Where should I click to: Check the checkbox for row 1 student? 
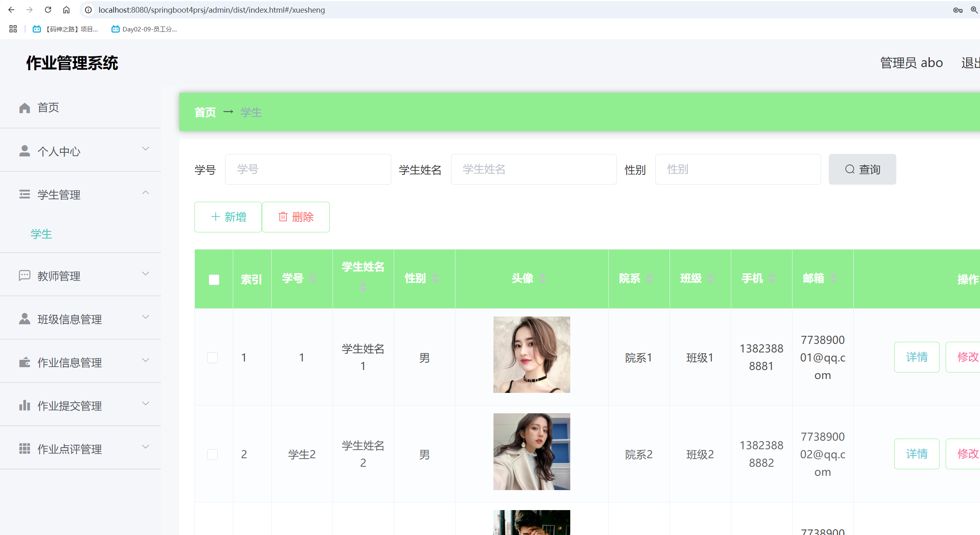click(212, 358)
